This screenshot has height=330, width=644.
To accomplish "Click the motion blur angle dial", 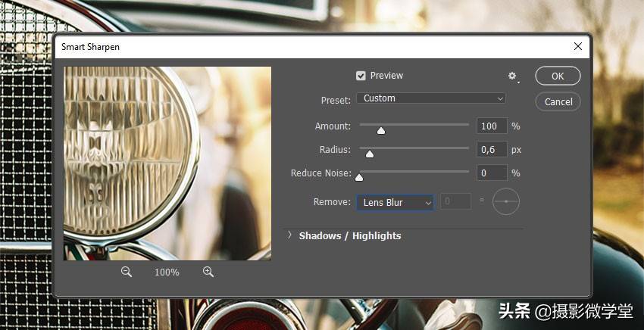I will tap(506, 201).
